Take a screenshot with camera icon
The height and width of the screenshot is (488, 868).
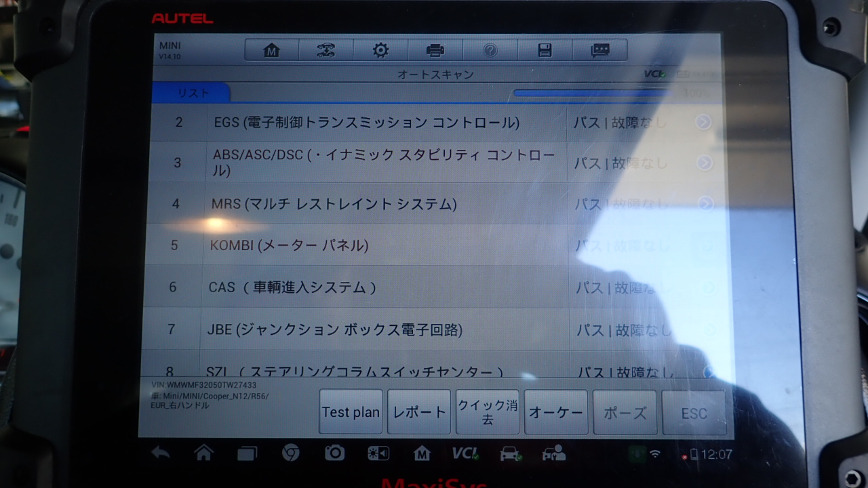click(334, 453)
